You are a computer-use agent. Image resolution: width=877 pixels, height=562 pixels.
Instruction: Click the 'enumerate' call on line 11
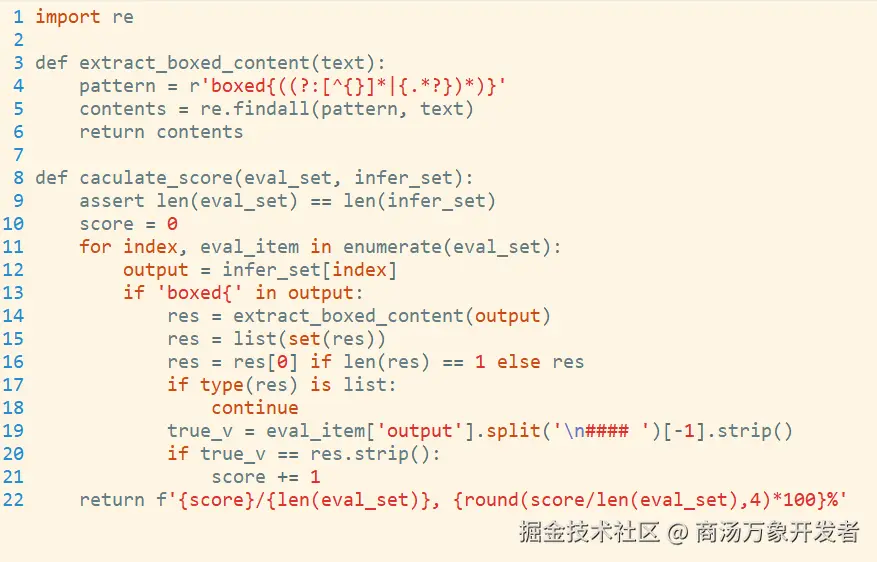[x=392, y=247]
